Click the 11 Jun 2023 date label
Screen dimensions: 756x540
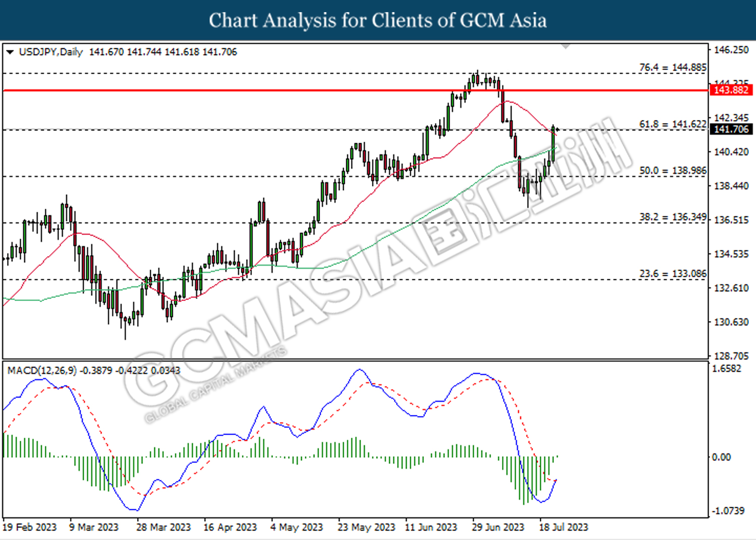pos(431,527)
